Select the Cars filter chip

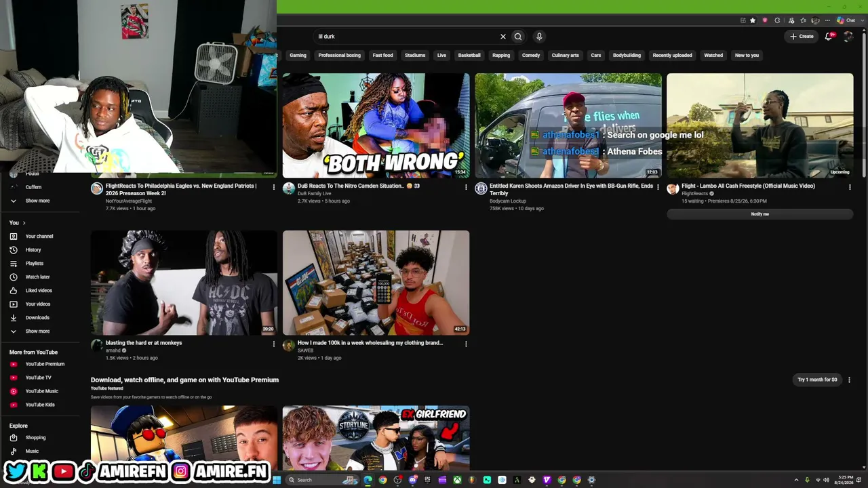596,56
